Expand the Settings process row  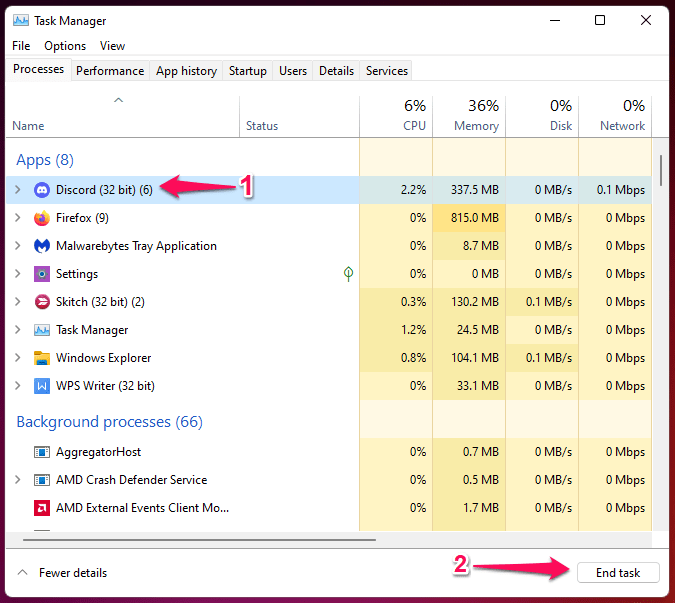[18, 273]
